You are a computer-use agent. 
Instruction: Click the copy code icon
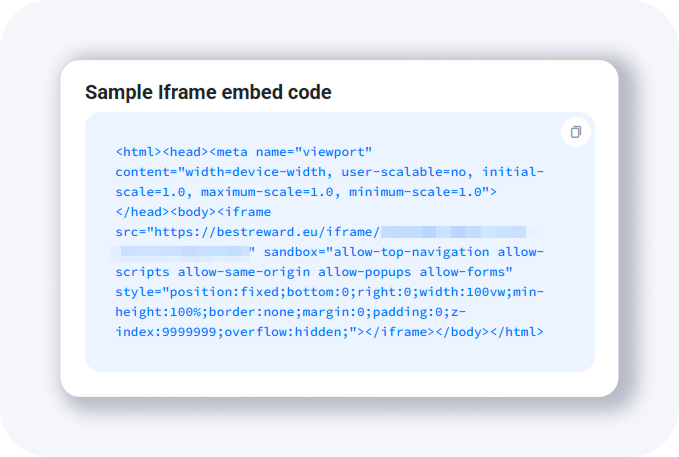[x=575, y=132]
